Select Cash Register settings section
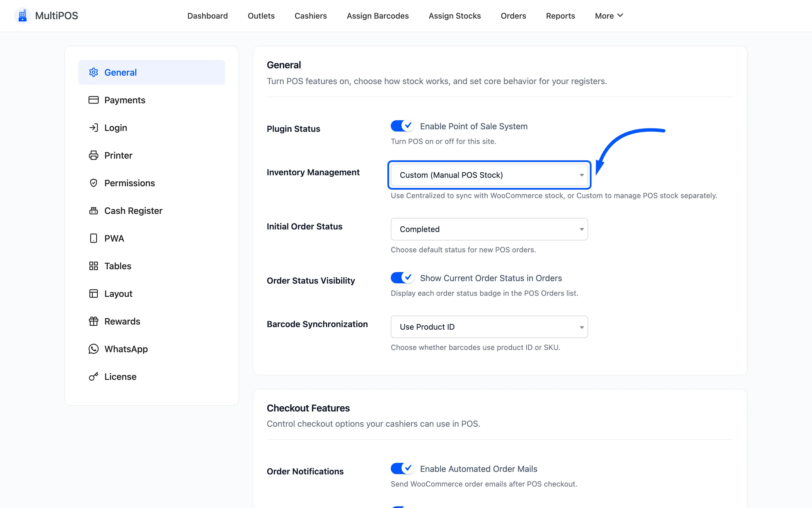This screenshot has width=812, height=508. pos(152,211)
